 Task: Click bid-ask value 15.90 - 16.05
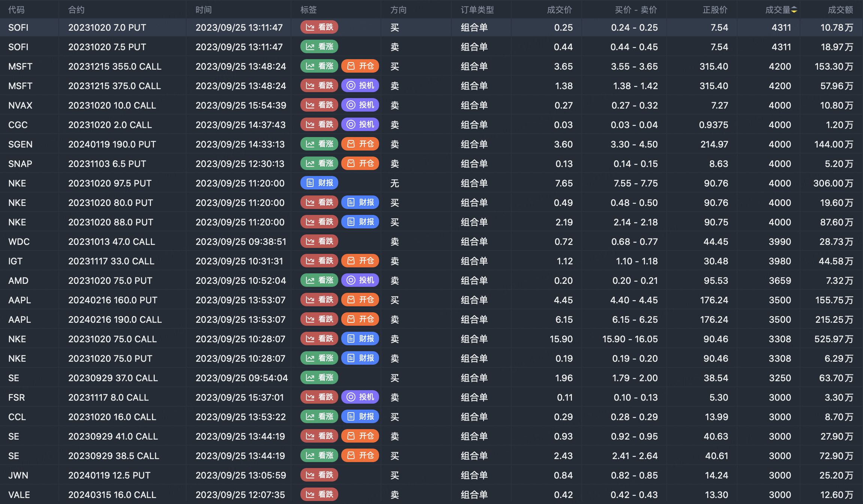[630, 339]
